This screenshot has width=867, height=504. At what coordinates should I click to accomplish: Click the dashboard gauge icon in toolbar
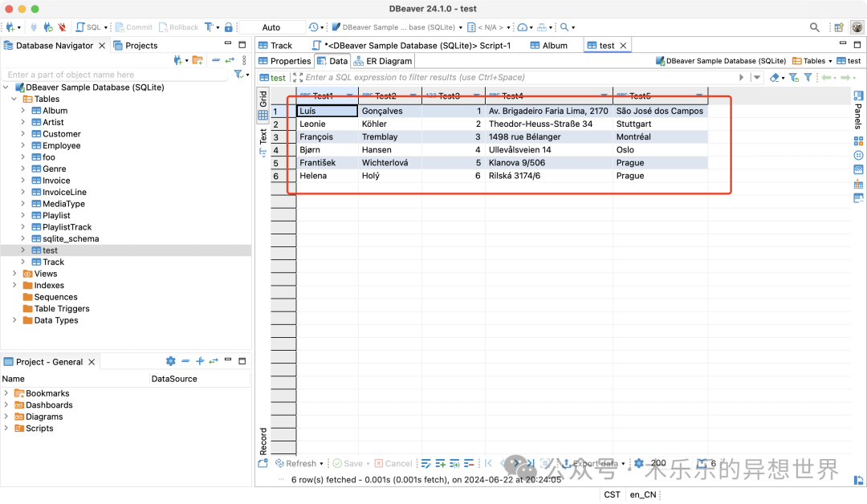(522, 27)
